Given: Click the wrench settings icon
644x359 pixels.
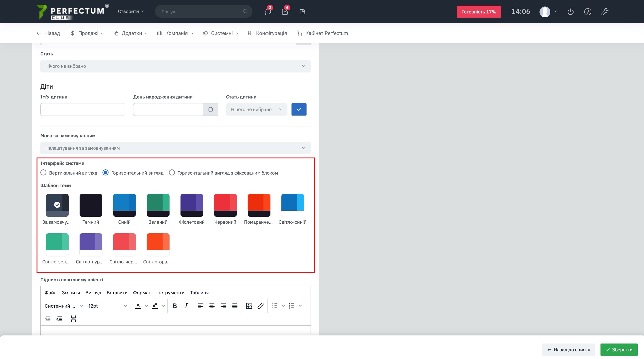Looking at the screenshot, I should point(605,12).
